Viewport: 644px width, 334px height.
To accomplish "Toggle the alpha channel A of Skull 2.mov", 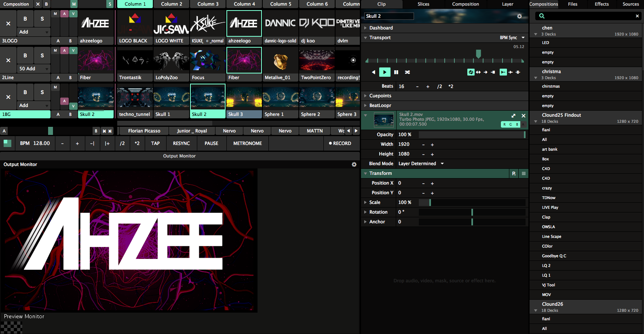I will (524, 124).
